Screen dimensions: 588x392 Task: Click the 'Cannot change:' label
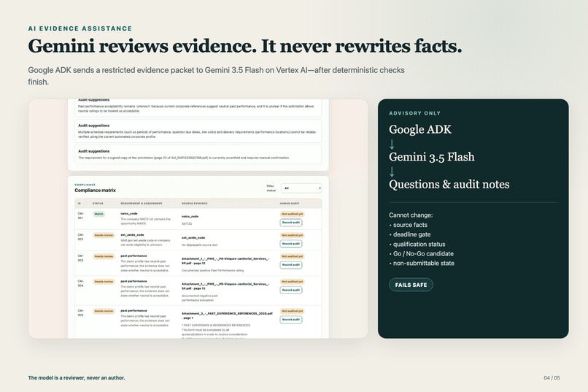tap(411, 215)
